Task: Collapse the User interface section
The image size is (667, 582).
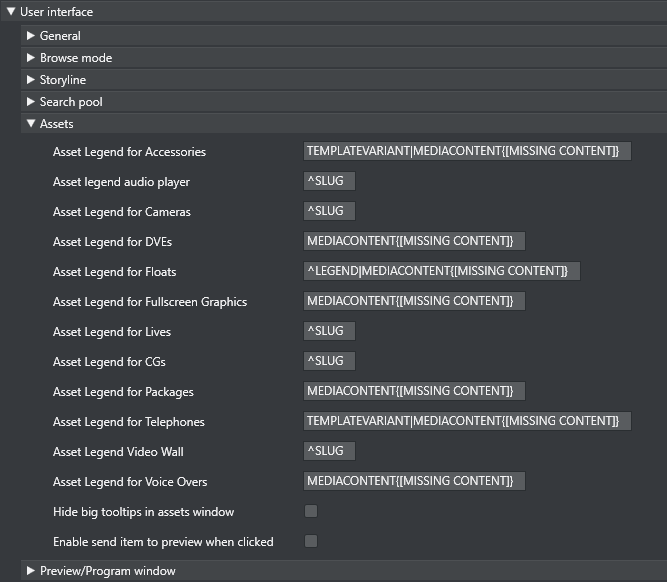Action: tap(11, 12)
